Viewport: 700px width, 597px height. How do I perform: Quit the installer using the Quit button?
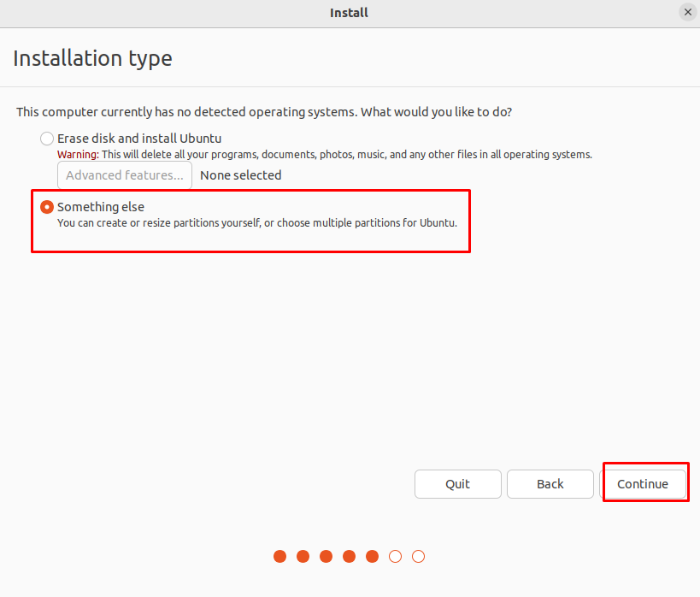[457, 484]
